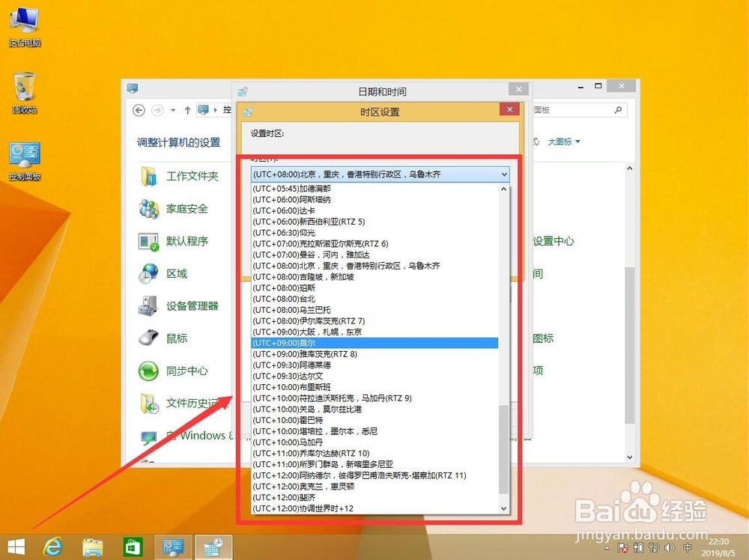Select (UTC+08:00)乌兰巴托 time zone
This screenshot has height=560, width=749.
[374, 310]
